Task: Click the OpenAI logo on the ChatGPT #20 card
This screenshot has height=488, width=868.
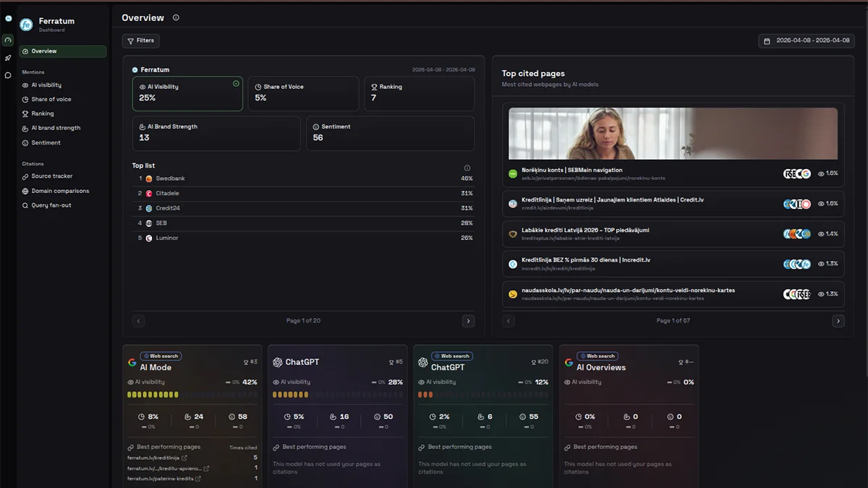Action: pyautogui.click(x=423, y=362)
